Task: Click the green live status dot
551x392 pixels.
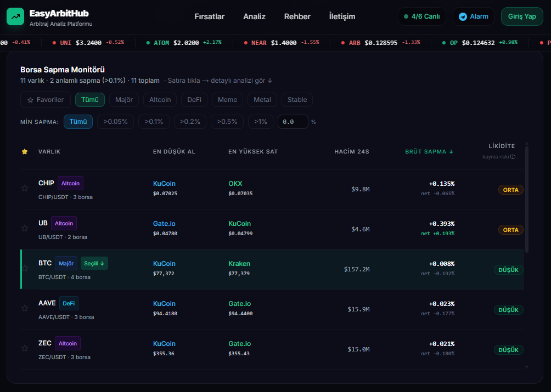Action: [406, 16]
